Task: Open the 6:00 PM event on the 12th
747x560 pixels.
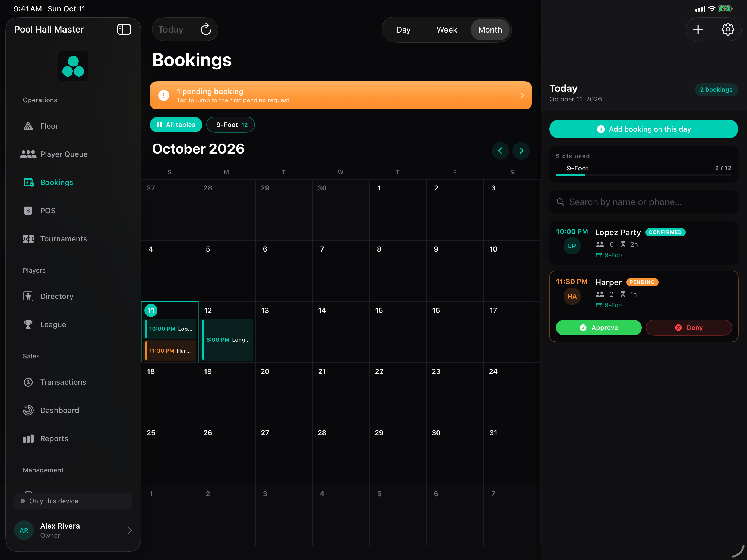Action: [x=227, y=340]
